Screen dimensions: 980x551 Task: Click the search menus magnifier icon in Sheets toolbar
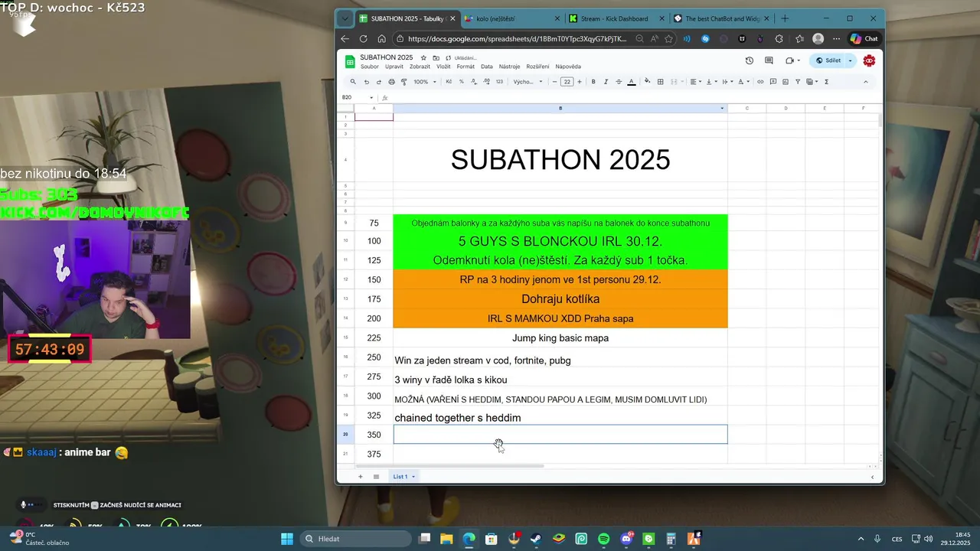pos(353,82)
